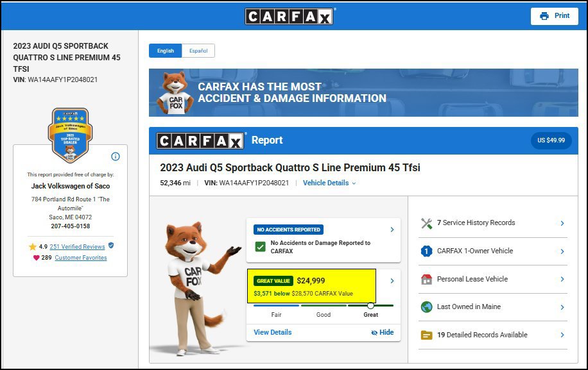This screenshot has height=370, width=588.
Task: Open Customer Favorites link
Action: (81, 258)
